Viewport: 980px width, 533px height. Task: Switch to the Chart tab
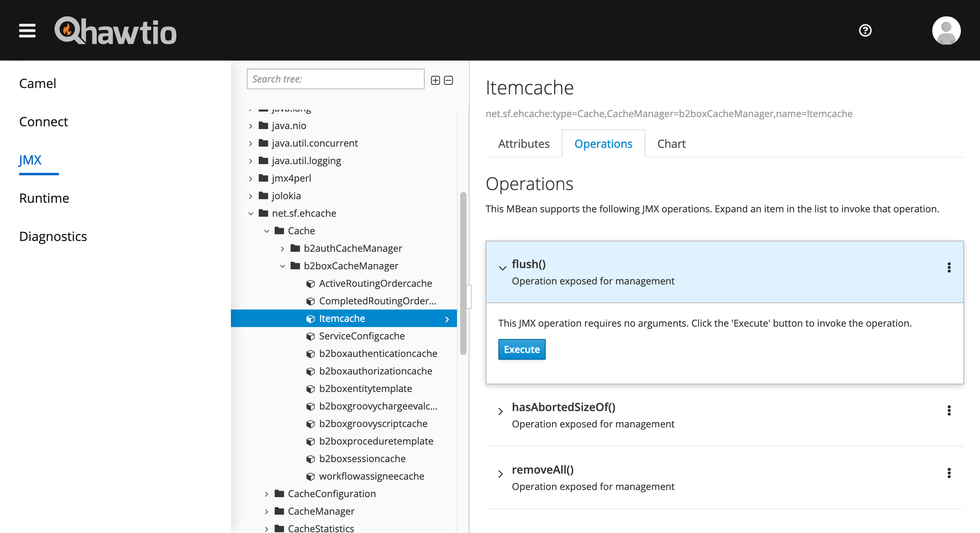click(671, 144)
